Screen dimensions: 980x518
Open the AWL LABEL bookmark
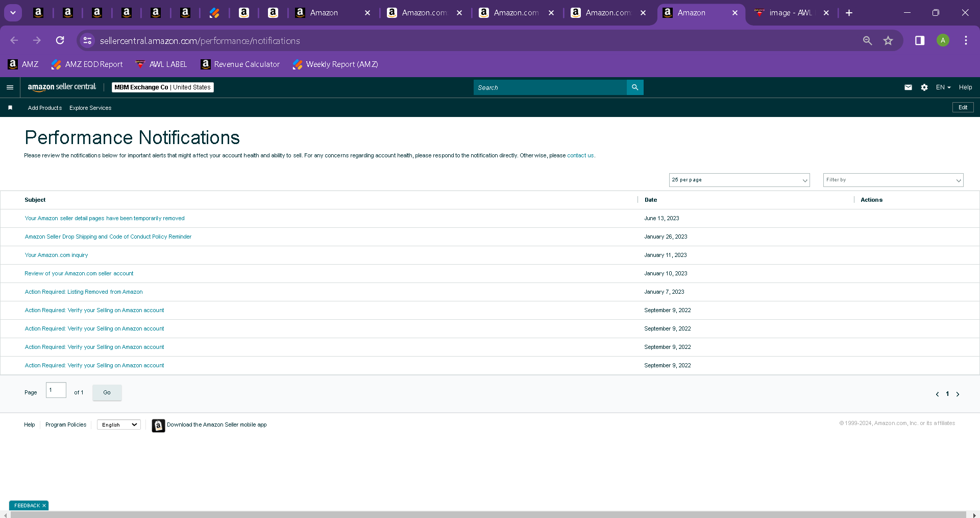pyautogui.click(x=161, y=64)
